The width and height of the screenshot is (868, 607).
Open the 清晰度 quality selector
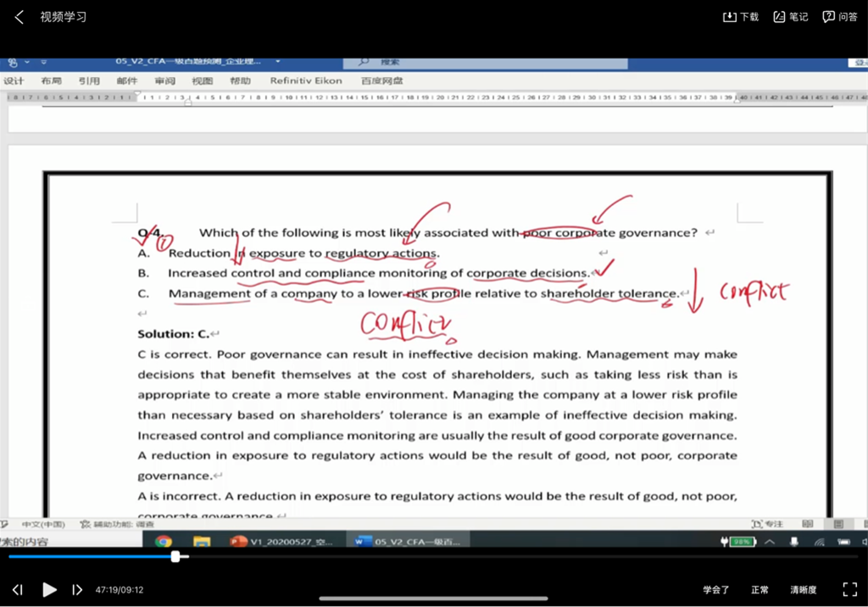[x=804, y=590]
